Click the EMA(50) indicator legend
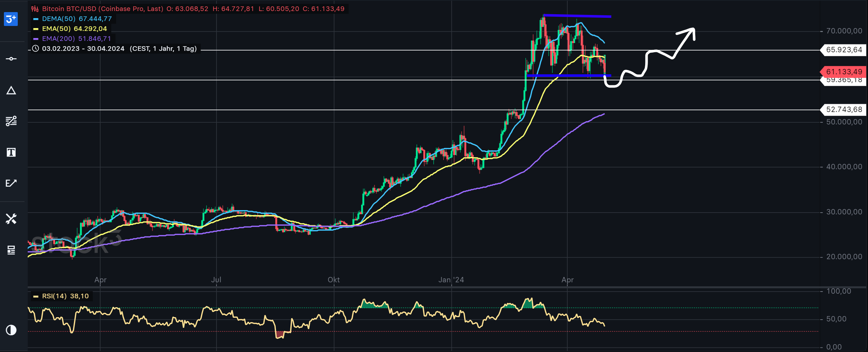Viewport: 868px width, 352px height. click(74, 29)
